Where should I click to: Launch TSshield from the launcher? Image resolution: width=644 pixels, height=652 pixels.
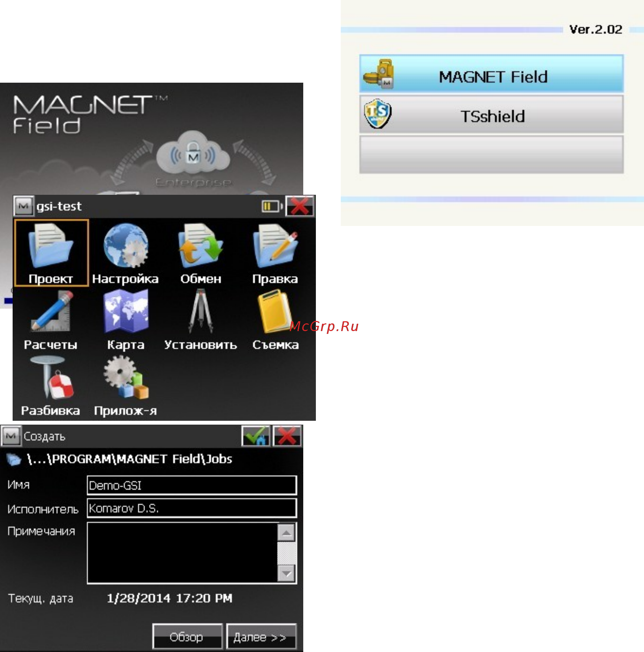492,114
